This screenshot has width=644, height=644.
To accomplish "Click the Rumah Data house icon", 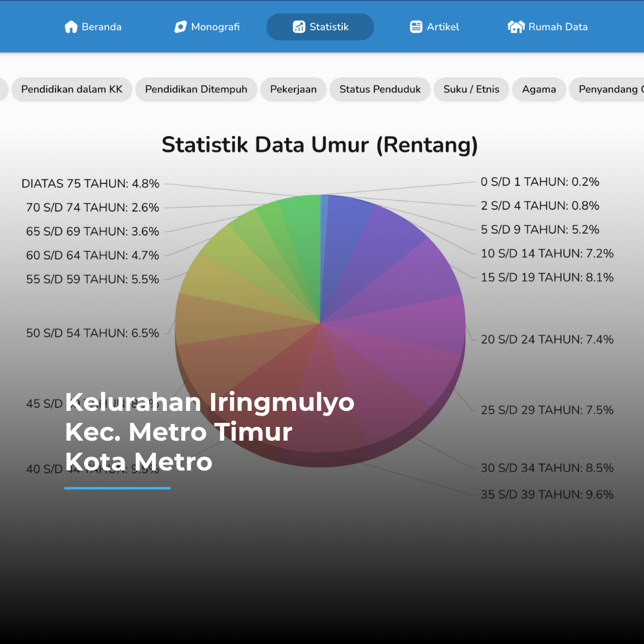I will pos(516,27).
